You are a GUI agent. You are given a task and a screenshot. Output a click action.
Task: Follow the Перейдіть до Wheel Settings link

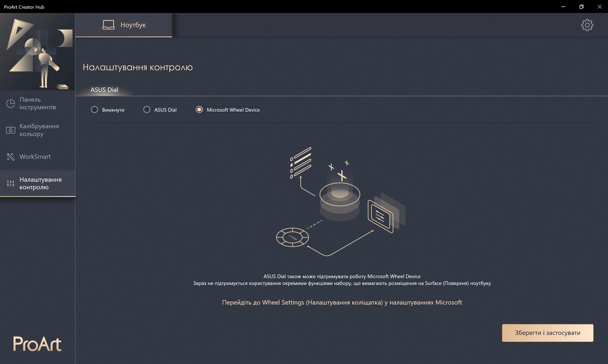342,302
